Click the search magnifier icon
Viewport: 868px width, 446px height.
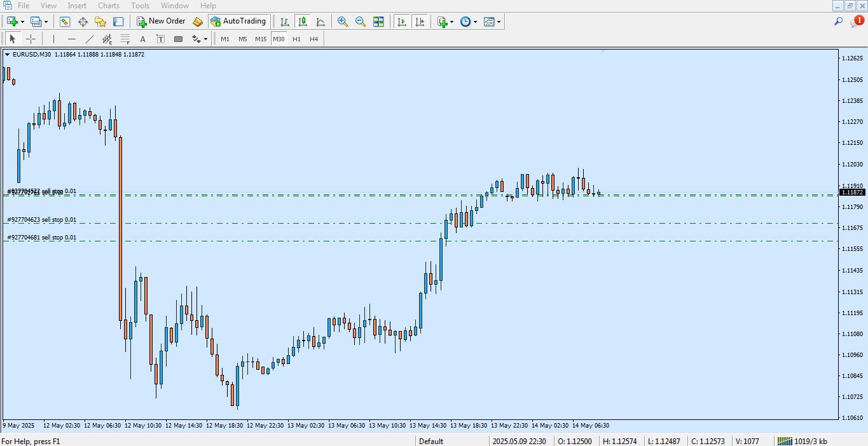click(839, 22)
